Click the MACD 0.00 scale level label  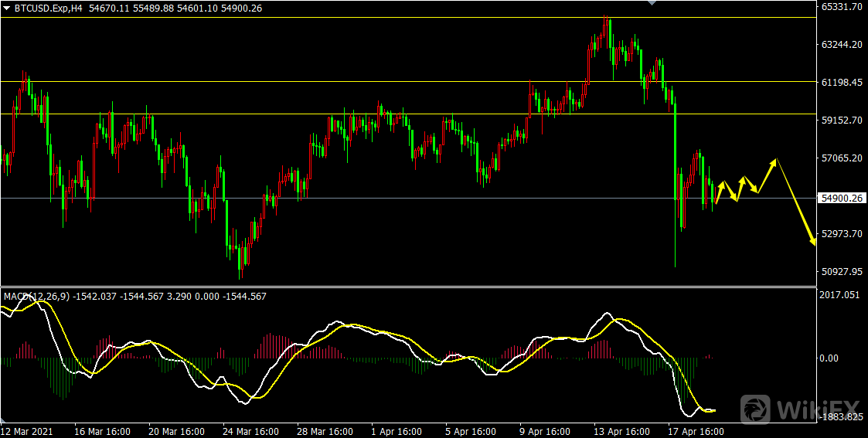coord(829,358)
